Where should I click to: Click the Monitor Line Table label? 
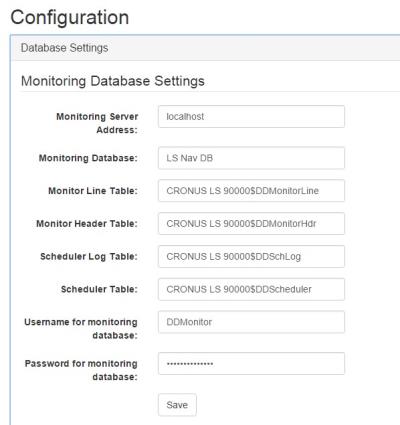coord(93,191)
